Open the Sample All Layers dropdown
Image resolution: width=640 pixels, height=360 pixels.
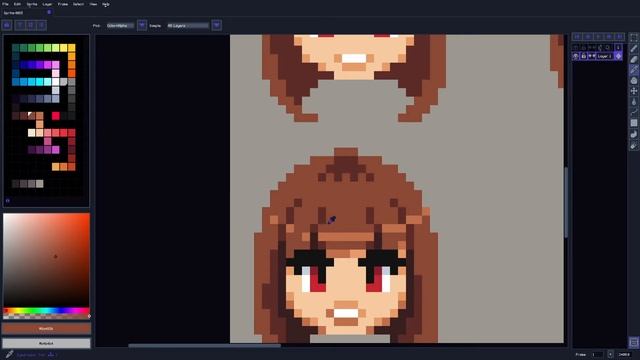pyautogui.click(x=188, y=25)
